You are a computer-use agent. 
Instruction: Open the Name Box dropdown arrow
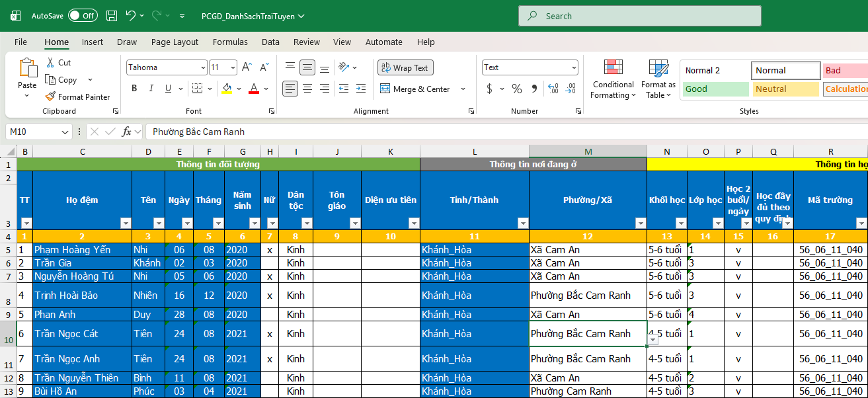tap(64, 132)
